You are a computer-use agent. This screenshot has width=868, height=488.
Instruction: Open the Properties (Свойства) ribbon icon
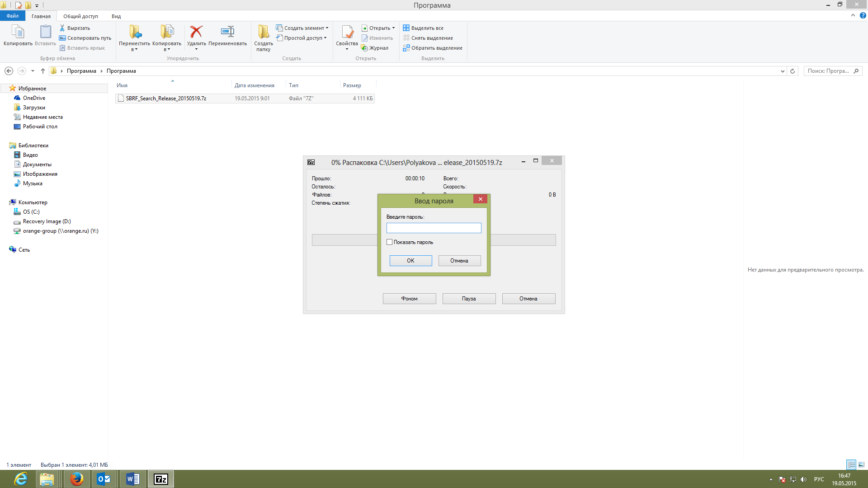[x=347, y=32]
